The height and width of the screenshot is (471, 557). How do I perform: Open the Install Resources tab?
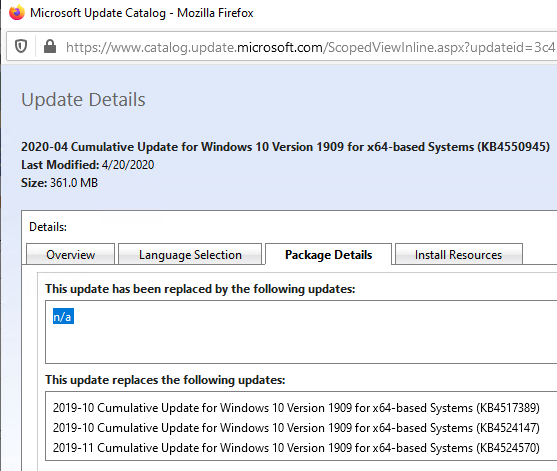tap(458, 254)
